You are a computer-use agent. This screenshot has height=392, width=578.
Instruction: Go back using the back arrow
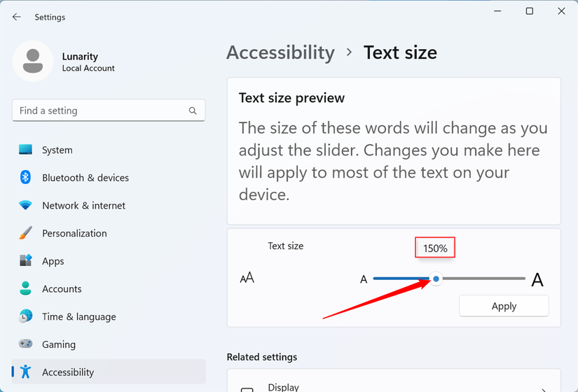click(x=17, y=17)
